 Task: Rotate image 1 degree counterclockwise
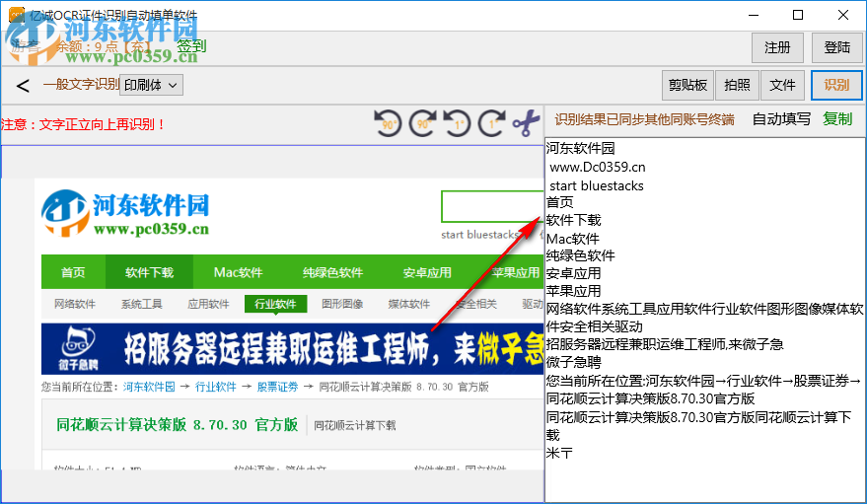(457, 122)
